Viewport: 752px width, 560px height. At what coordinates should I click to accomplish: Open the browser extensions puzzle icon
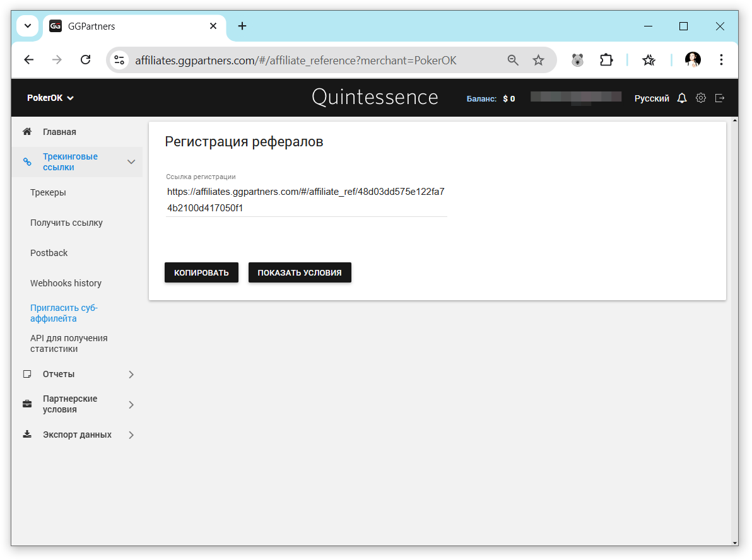click(x=606, y=60)
